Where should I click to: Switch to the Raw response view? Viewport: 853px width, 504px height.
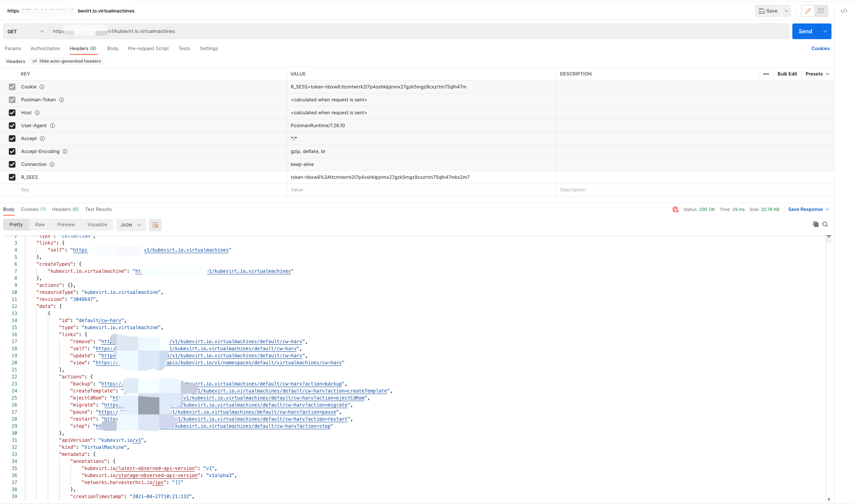point(40,225)
